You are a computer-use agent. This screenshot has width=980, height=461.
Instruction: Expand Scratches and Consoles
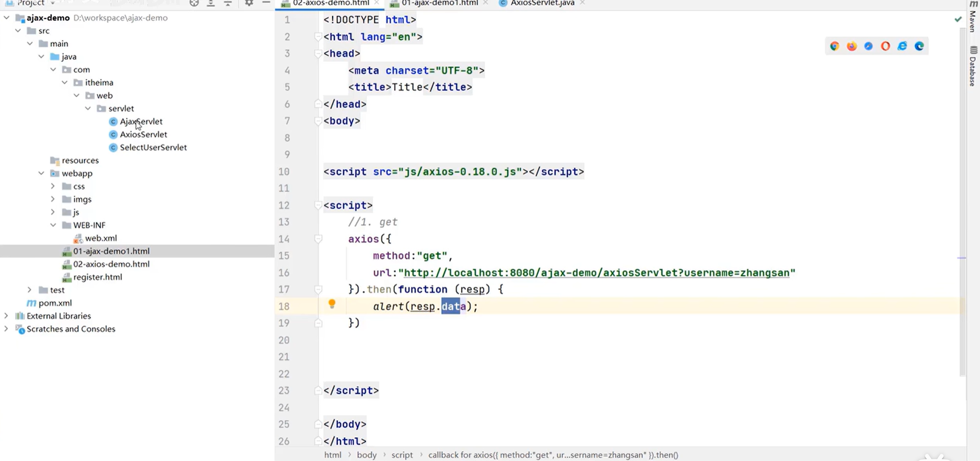click(x=6, y=329)
